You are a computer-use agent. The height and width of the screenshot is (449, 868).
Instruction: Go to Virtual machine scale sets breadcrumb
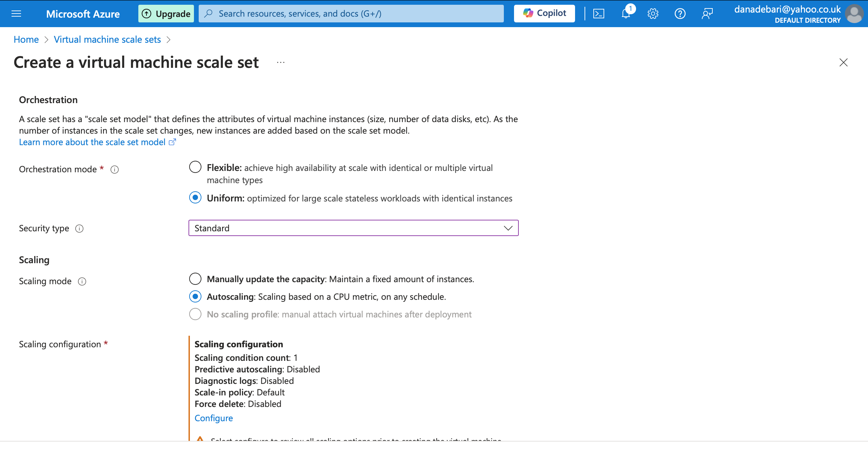(x=107, y=40)
